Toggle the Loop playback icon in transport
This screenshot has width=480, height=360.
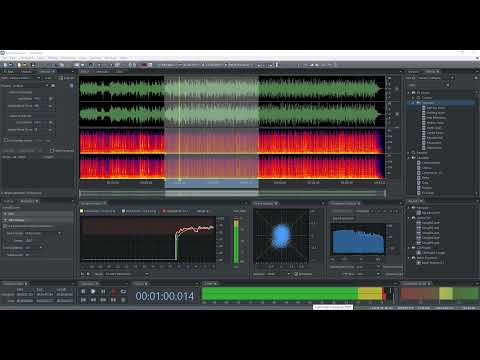click(x=123, y=292)
